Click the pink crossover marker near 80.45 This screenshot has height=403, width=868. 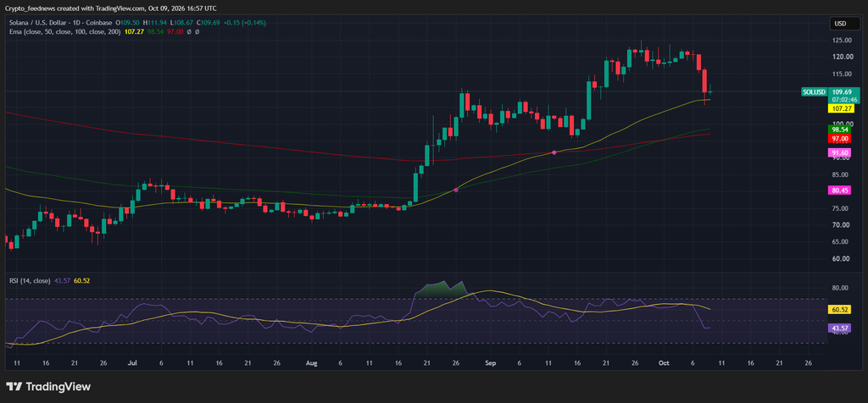456,190
